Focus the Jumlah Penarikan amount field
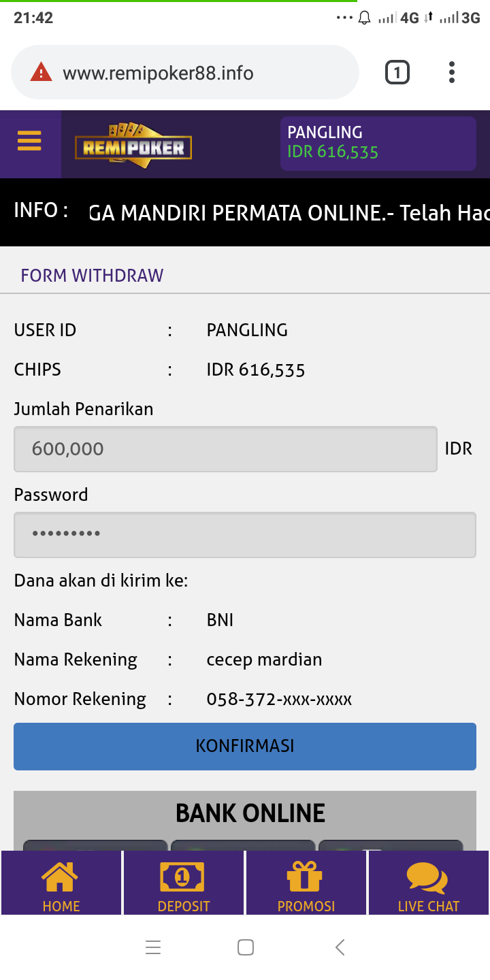Screen dimensions: 490x980 [225, 449]
